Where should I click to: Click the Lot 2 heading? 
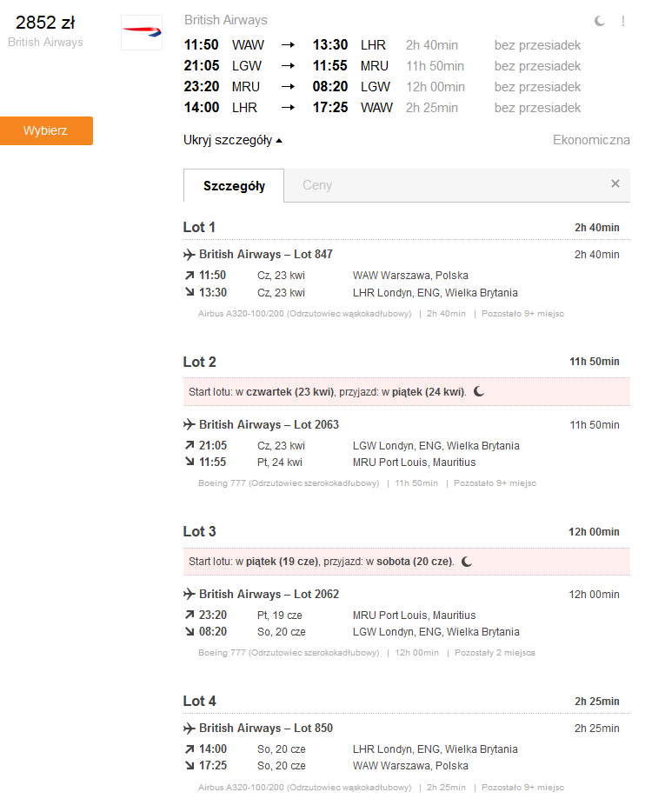(199, 362)
